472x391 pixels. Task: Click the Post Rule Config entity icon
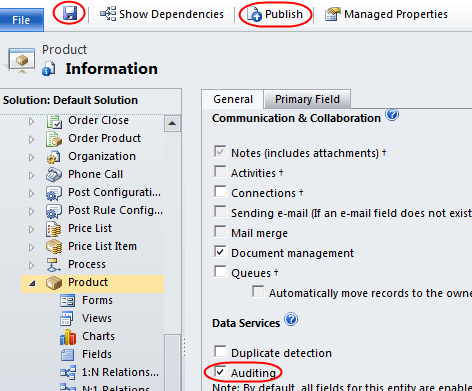click(54, 211)
